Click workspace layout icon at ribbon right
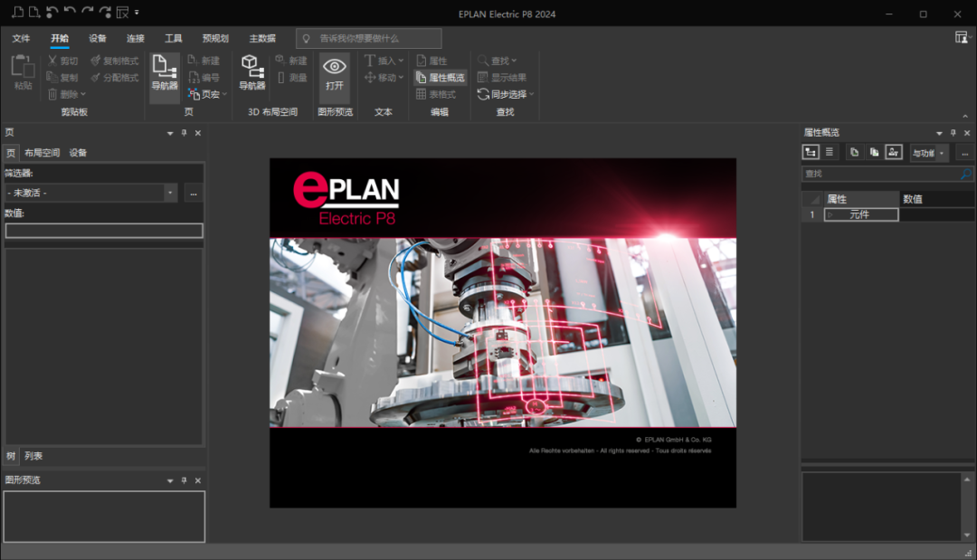This screenshot has height=560, width=977. click(x=962, y=37)
